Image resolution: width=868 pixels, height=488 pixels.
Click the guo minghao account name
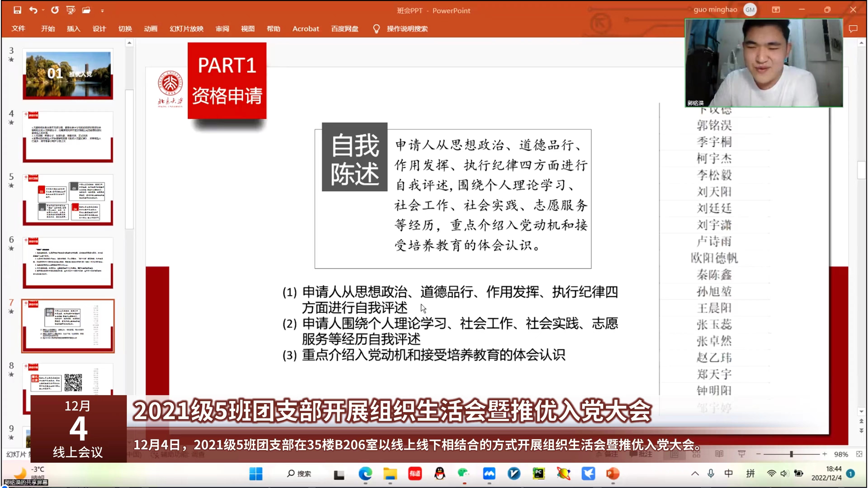point(715,10)
